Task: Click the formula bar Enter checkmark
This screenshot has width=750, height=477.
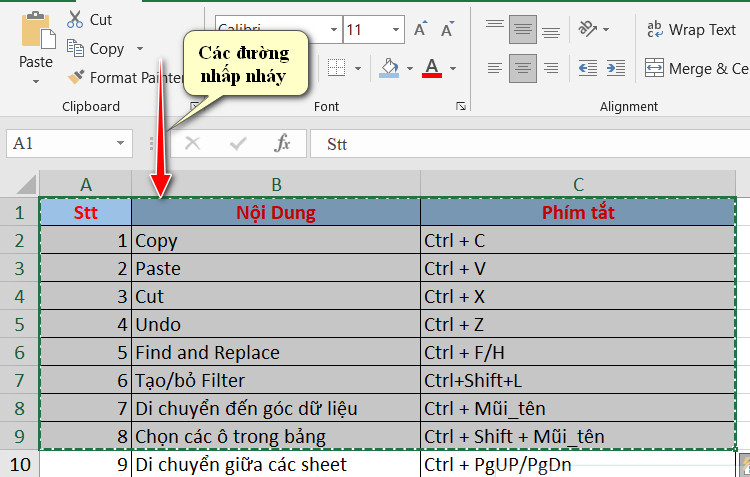Action: pyautogui.click(x=238, y=143)
